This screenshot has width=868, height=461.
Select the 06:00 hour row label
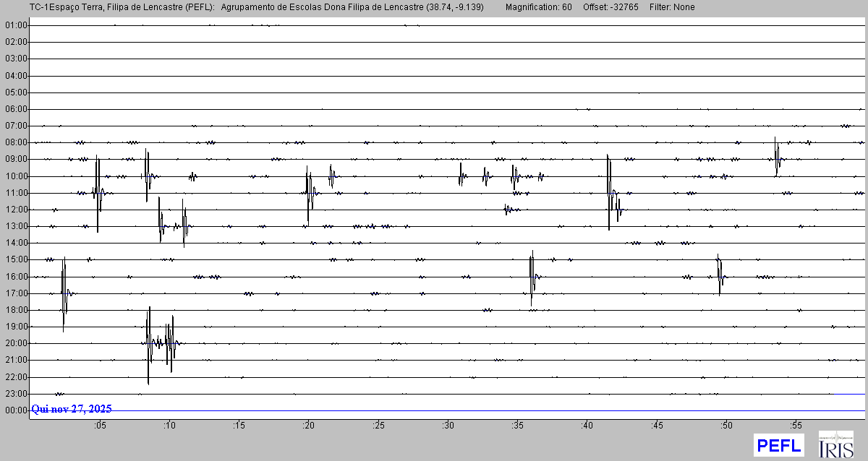[x=15, y=109]
